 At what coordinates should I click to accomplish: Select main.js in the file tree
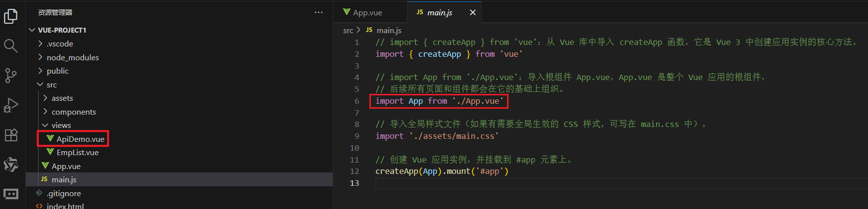click(179, 179)
